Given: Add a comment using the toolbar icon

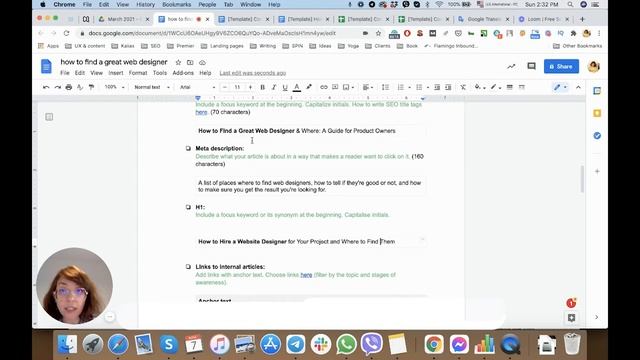Looking at the screenshot, I should point(335,87).
